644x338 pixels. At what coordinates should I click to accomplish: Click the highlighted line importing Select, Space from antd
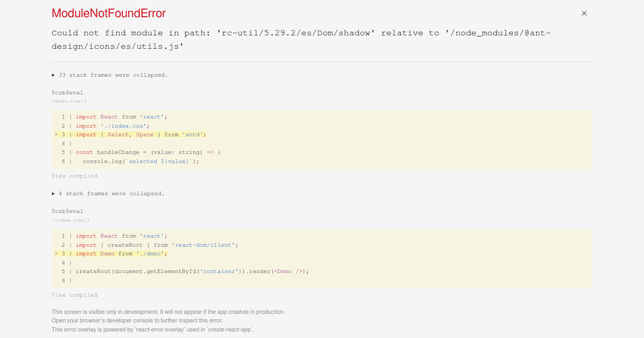pyautogui.click(x=130, y=135)
